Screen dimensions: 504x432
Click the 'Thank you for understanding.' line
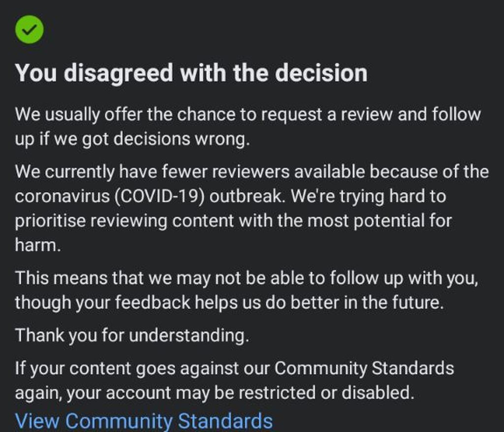(x=132, y=335)
